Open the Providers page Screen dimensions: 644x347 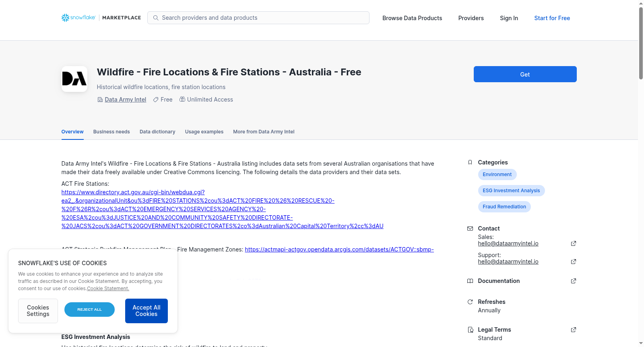pos(471,18)
